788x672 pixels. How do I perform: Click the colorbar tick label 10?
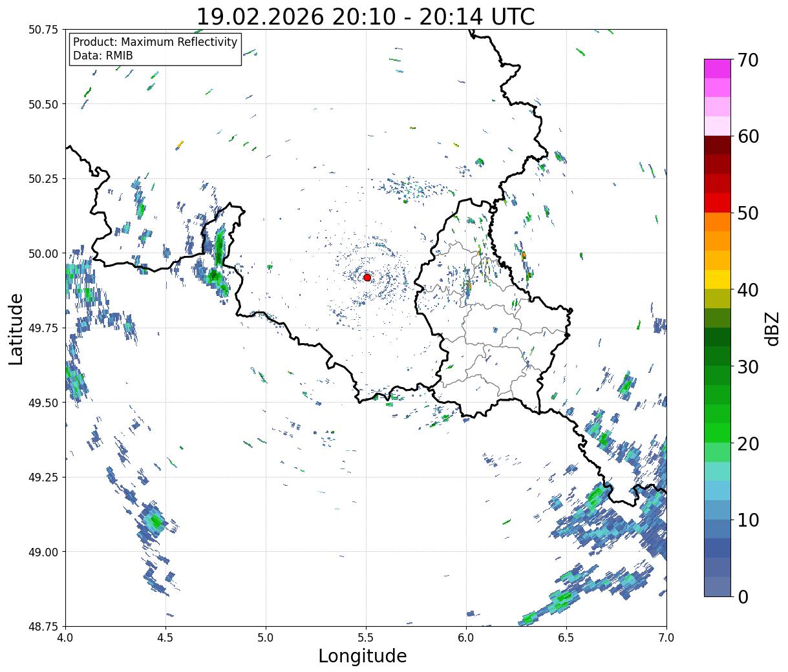749,520
